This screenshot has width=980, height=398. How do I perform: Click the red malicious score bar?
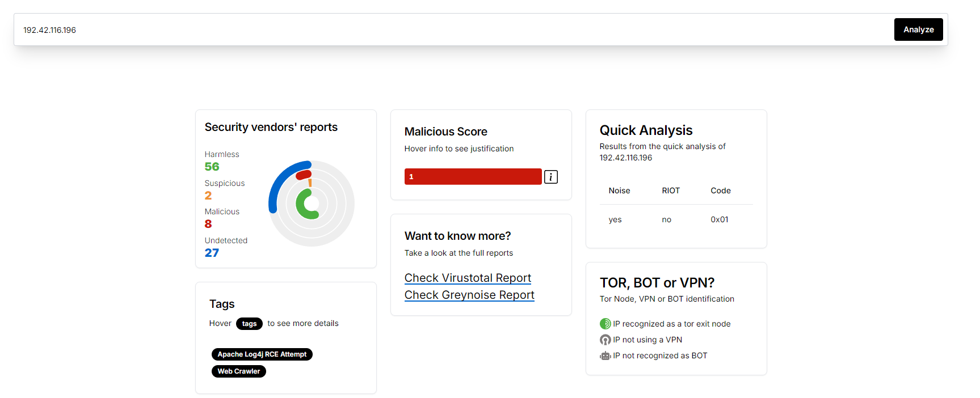473,177
